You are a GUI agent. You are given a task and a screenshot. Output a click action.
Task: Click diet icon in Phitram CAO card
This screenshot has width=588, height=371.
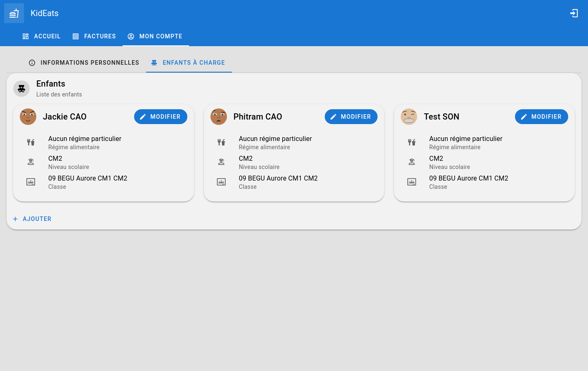pos(222,142)
